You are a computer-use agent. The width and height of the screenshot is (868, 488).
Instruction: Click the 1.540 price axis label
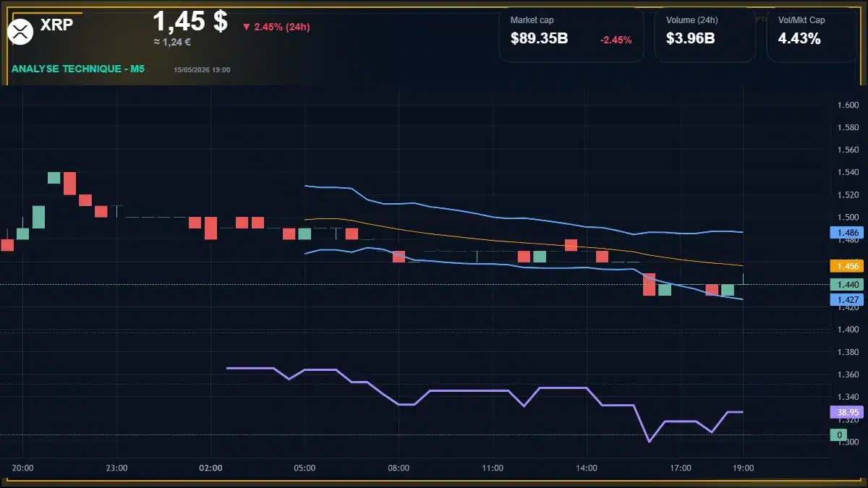click(x=848, y=173)
